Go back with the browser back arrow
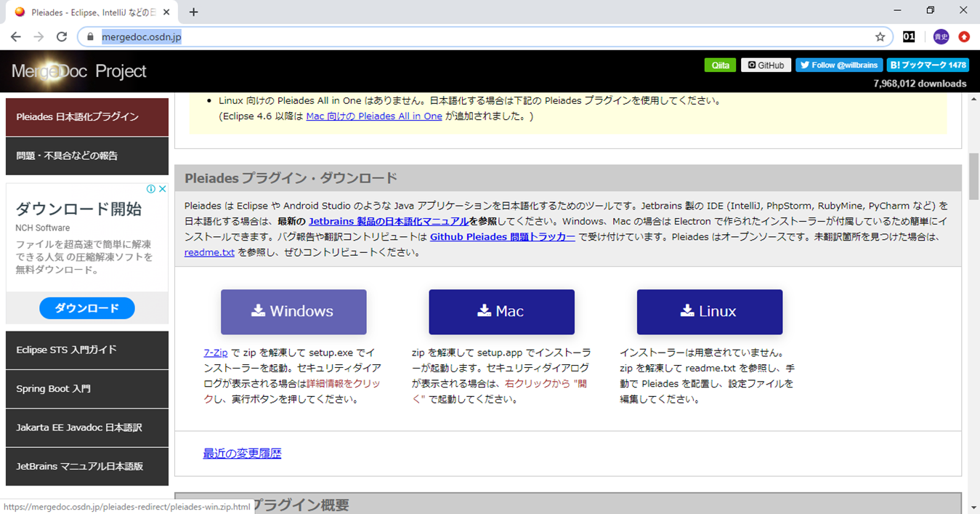980x514 pixels. [16, 37]
